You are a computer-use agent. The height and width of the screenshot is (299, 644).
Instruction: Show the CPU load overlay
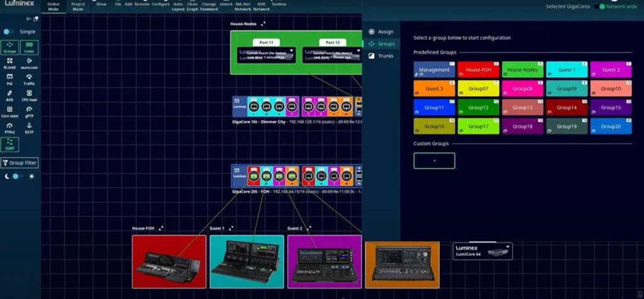(29, 96)
